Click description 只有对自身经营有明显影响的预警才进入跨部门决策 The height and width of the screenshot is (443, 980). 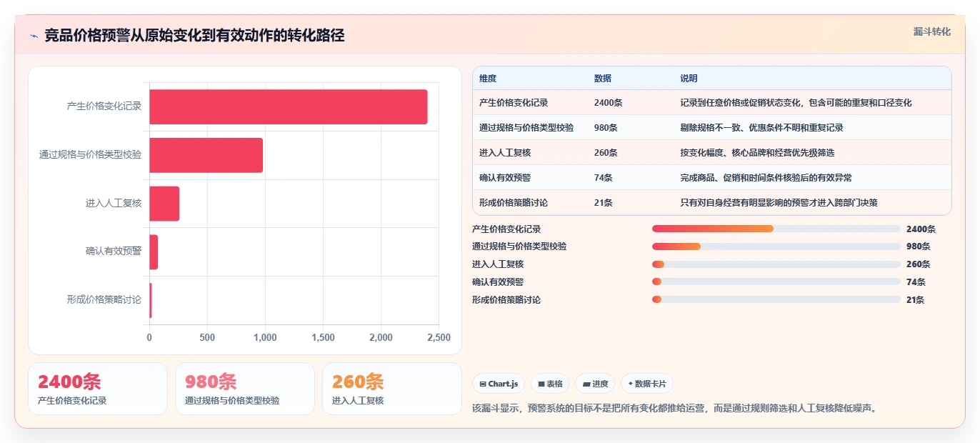point(779,203)
